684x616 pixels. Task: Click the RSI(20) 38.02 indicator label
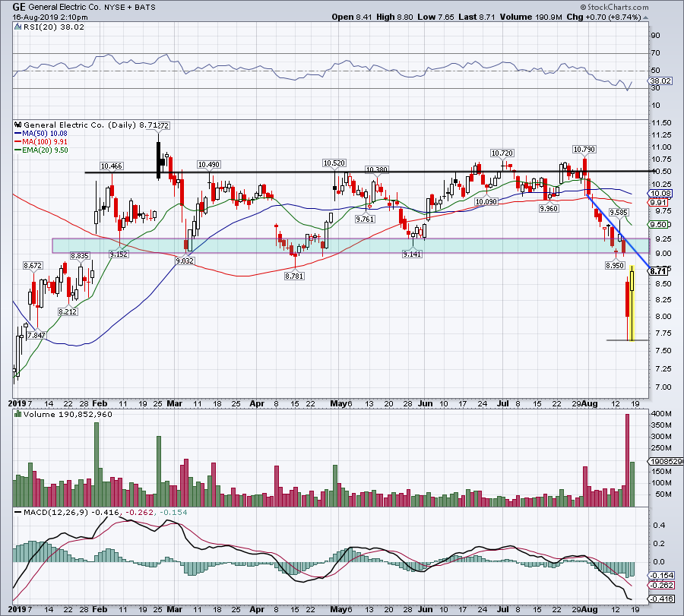click(x=54, y=27)
